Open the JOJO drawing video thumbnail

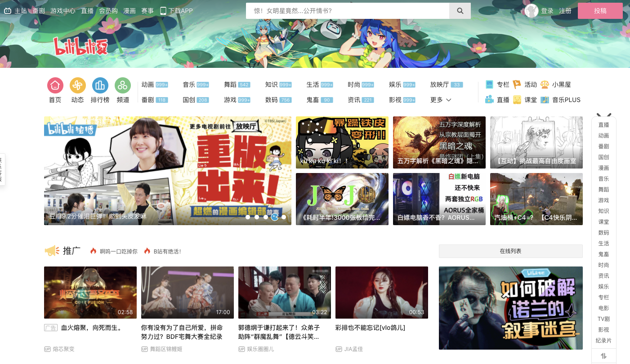tap(342, 199)
